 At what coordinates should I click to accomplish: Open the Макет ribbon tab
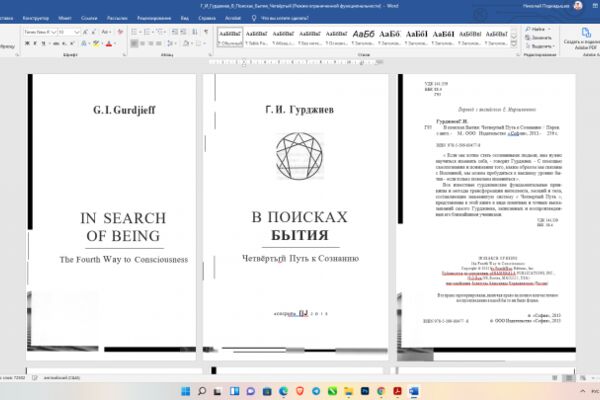(65, 18)
